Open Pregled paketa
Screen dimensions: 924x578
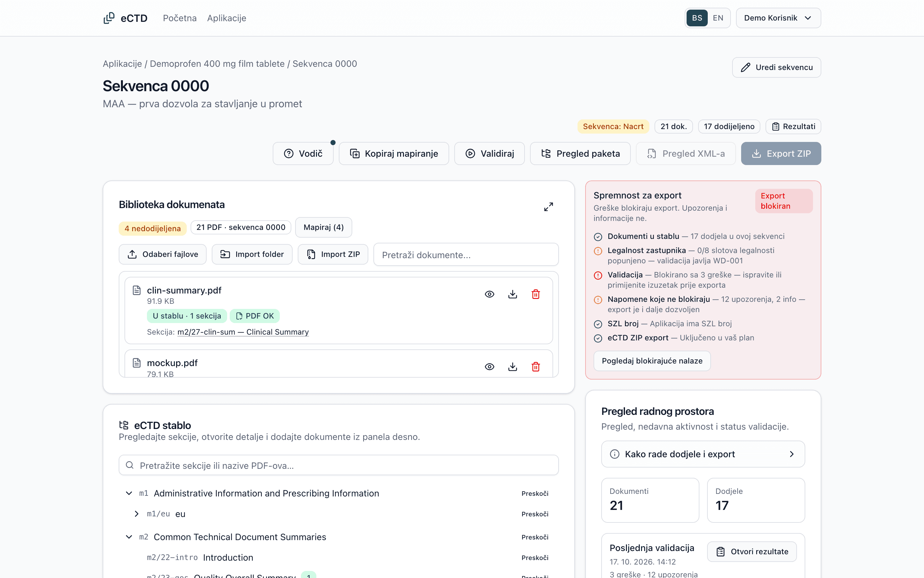(580, 154)
